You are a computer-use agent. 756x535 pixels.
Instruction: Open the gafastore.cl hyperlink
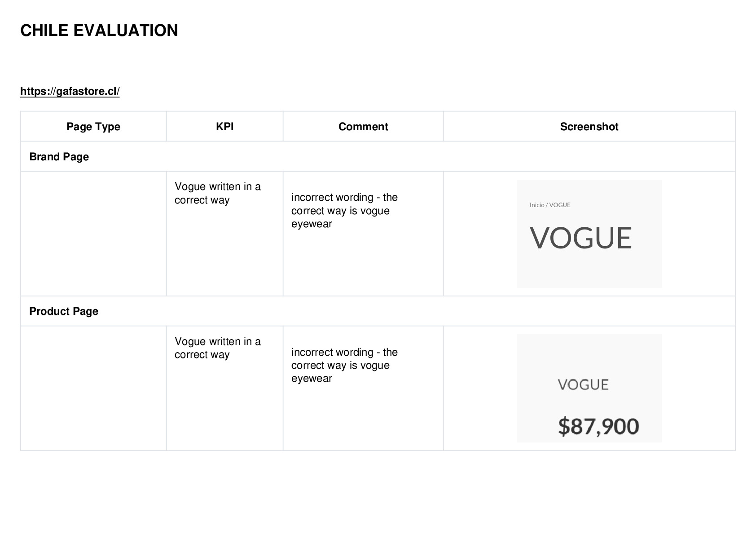click(70, 91)
